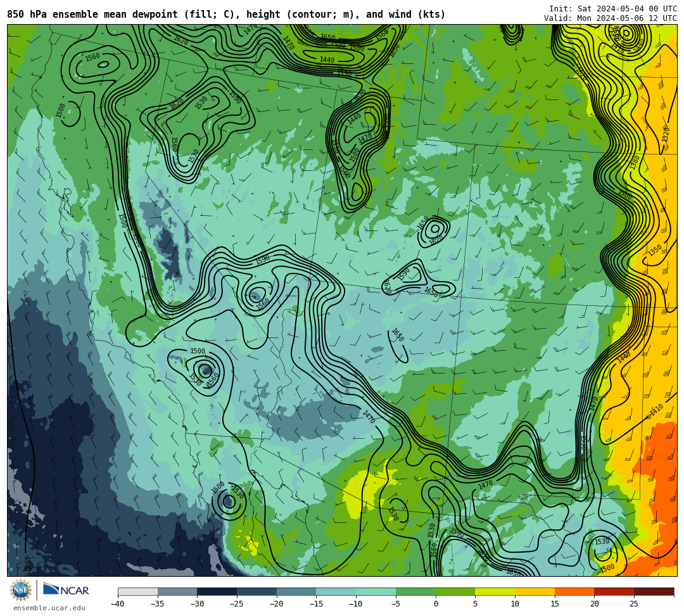This screenshot has width=684, height=616.
Task: Pick the light teal -15 to -10 colorbar swatch
Action: coord(336,591)
